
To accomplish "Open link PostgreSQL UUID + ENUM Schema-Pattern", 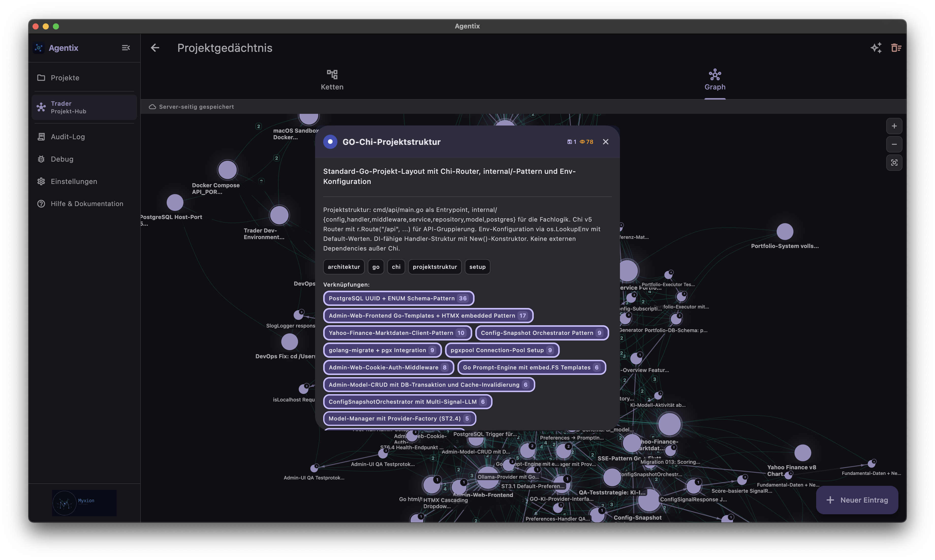I will [x=398, y=298].
